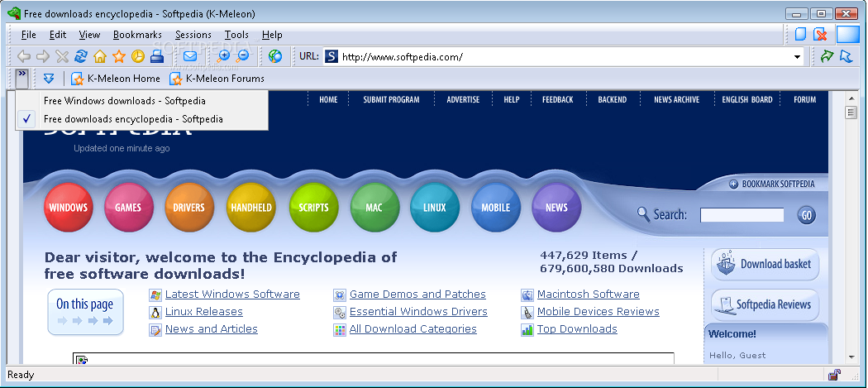
Task: Click the K-Meleon throbber icon
Action: [847, 35]
